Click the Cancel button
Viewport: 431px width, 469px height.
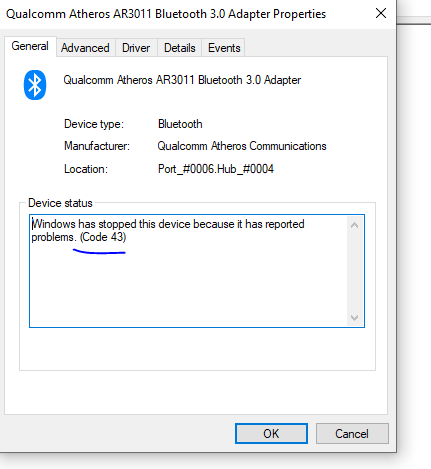point(352,433)
